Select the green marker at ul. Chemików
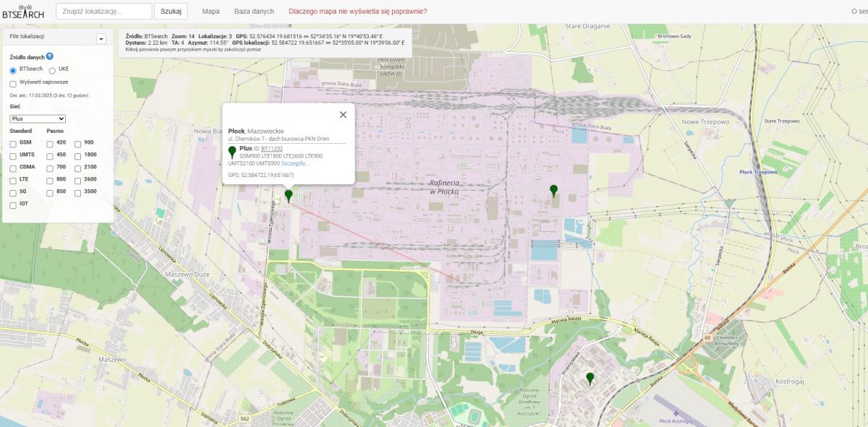 [289, 195]
